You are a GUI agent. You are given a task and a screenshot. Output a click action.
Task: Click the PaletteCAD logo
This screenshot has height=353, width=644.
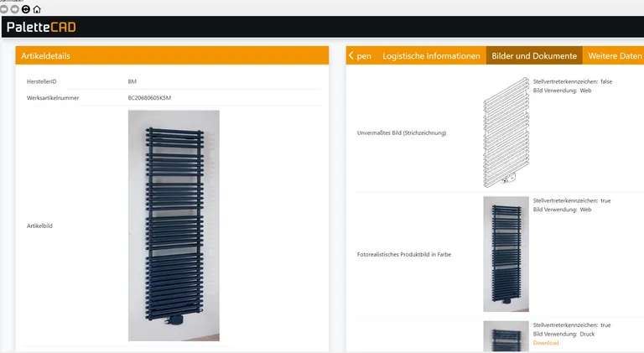click(x=43, y=28)
